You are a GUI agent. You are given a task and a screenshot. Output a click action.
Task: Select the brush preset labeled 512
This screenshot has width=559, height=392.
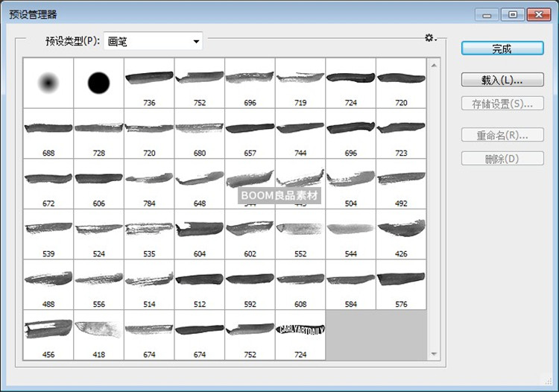(x=199, y=285)
